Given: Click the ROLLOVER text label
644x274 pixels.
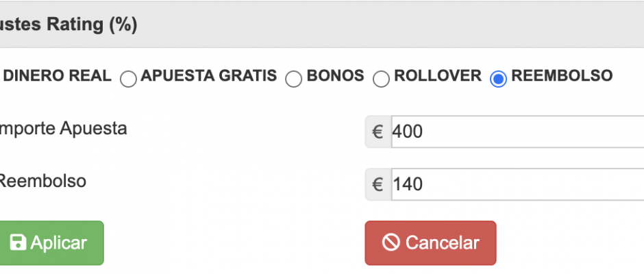Looking at the screenshot, I should pos(438,76).
